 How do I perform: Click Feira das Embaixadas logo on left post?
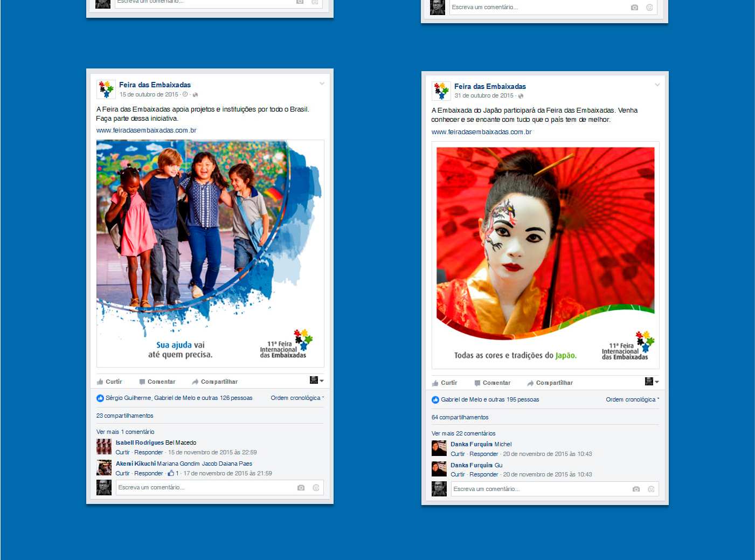click(106, 89)
